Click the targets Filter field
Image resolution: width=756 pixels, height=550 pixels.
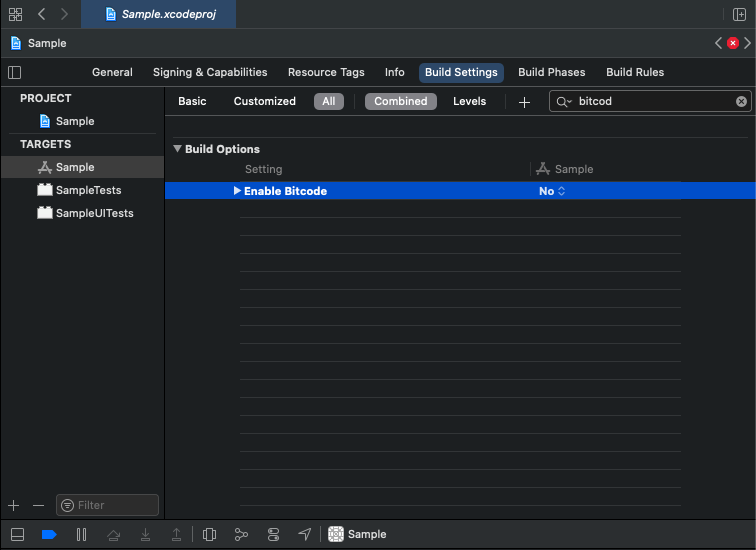click(108, 505)
